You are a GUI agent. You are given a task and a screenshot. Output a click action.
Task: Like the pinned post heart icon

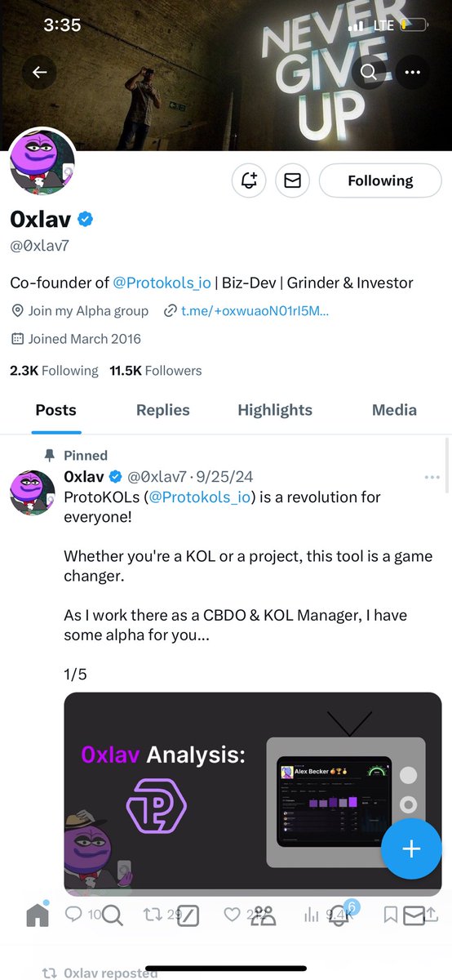click(233, 915)
